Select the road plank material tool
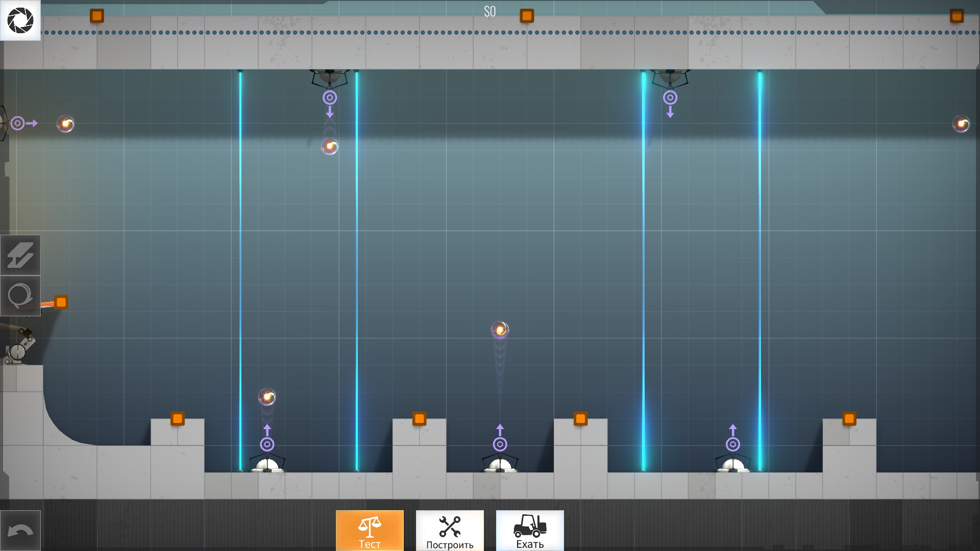Image resolution: width=980 pixels, height=551 pixels. [x=20, y=255]
